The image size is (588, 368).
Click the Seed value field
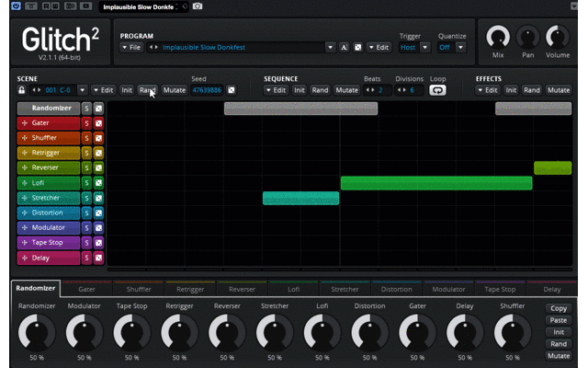pyautogui.click(x=206, y=90)
